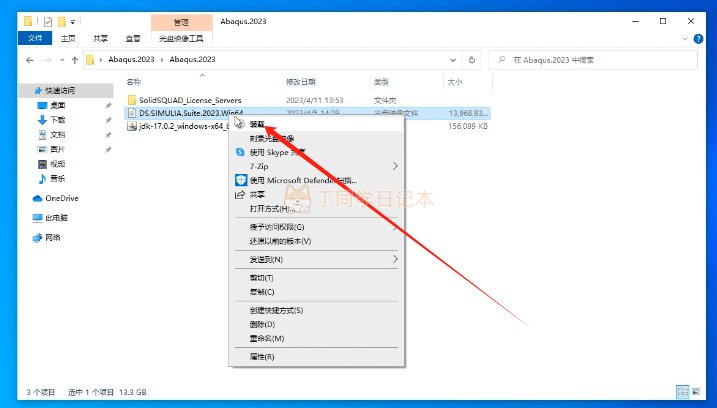Viewport: 717px width, 408px height.
Task: Select 复制(C) from context menu
Action: pos(316,292)
